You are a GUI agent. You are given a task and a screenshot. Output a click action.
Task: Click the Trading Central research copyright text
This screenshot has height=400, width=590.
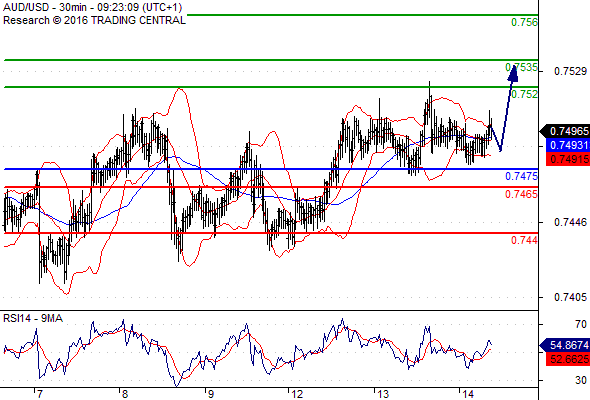94,20
